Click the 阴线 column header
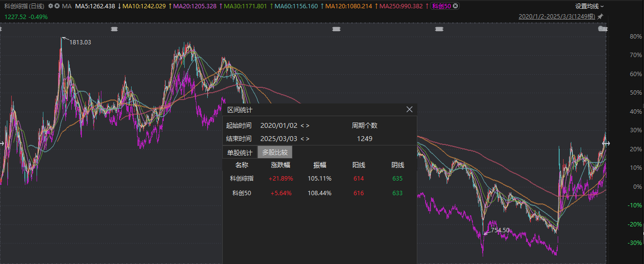 tap(398, 165)
